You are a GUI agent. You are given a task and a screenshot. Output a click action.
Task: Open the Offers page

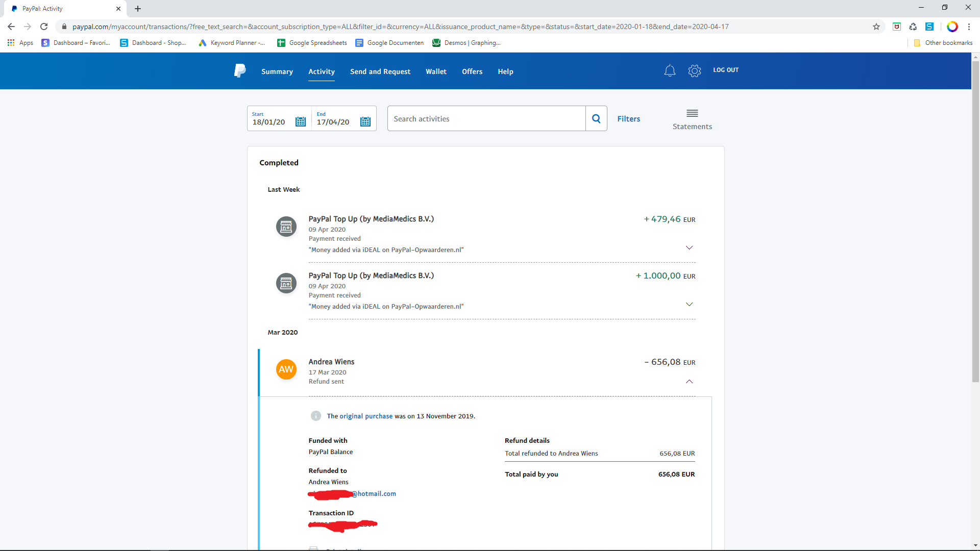[x=472, y=71]
